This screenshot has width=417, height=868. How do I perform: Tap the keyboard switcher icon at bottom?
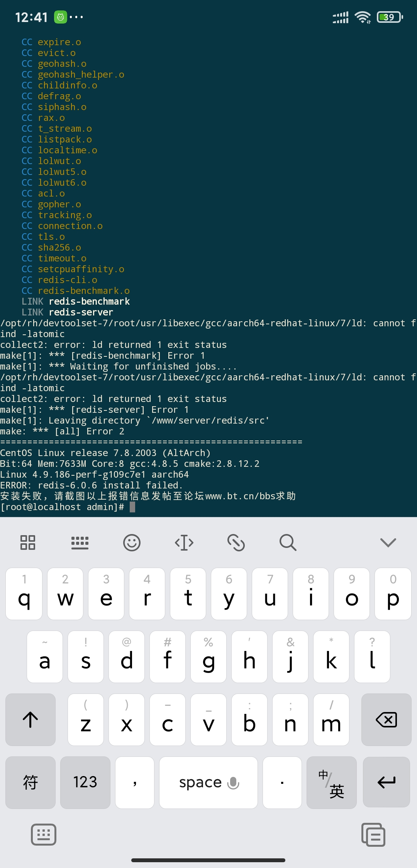point(44,835)
